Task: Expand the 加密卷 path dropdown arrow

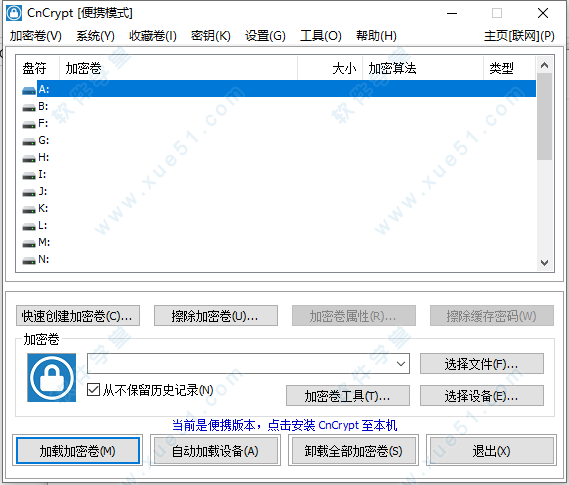Action: click(x=401, y=363)
